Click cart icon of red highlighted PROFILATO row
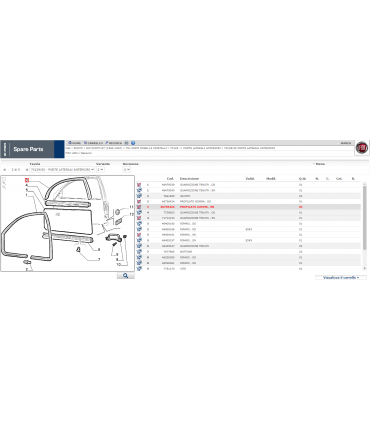 (x=139, y=207)
